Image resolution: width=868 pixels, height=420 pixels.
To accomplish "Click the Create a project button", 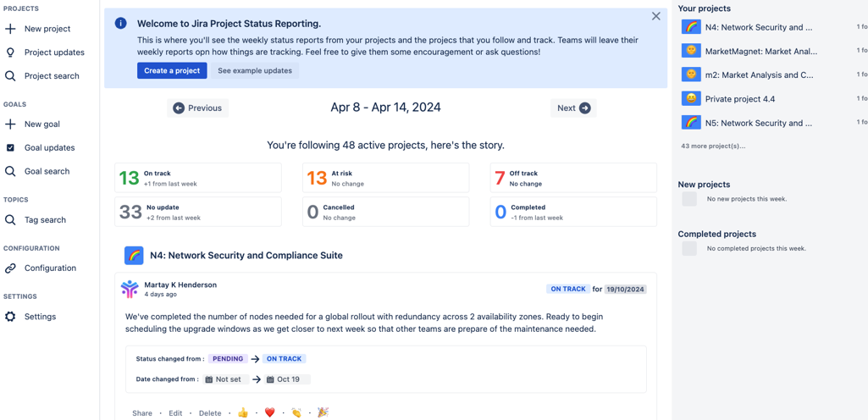I will point(172,71).
